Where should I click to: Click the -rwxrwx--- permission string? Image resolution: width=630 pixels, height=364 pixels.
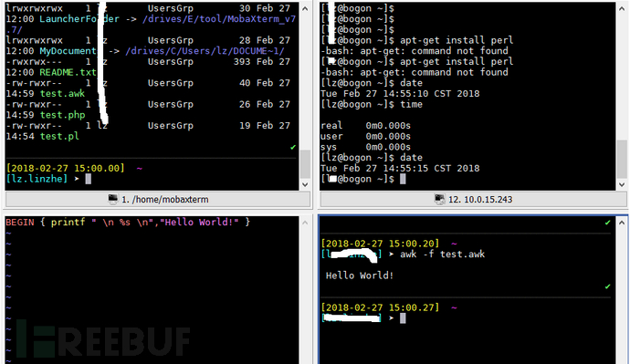coord(34,61)
